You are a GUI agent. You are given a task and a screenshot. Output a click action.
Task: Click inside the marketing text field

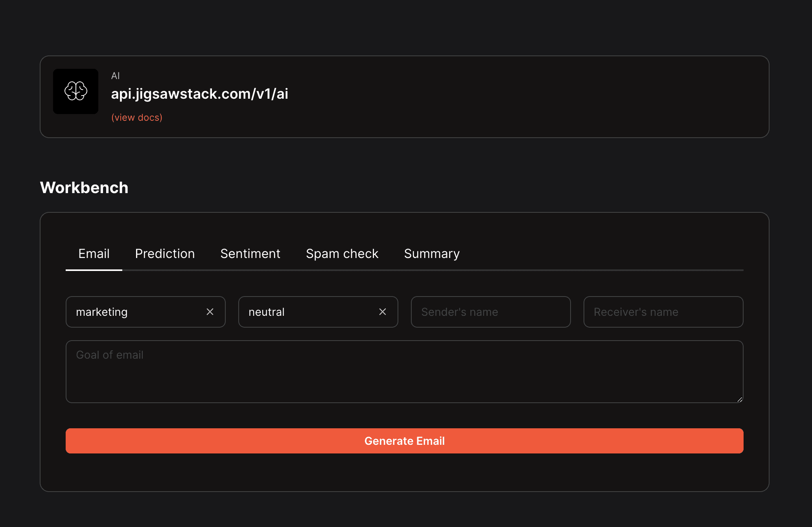(130, 311)
